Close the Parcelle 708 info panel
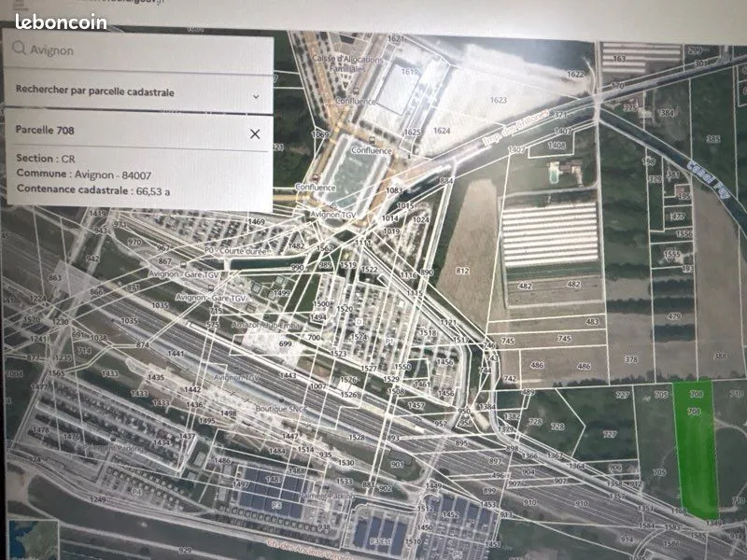Viewport: 747px width, 560px height. pos(255,133)
